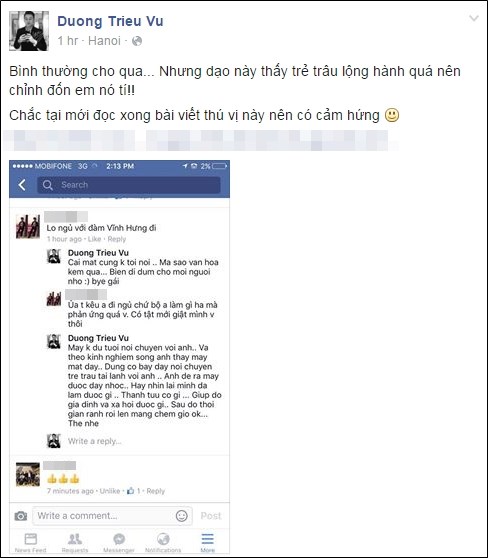Open the Requests tab
Image resolution: width=488 pixels, height=558 pixels.
75,543
